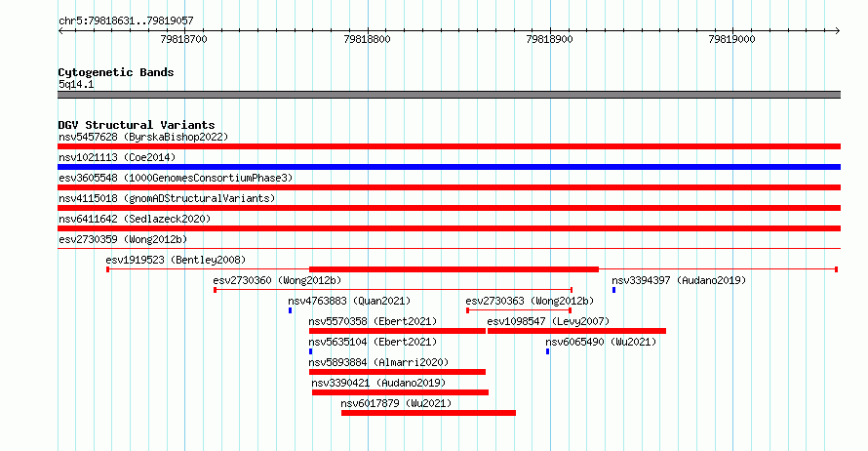Click the blue marker under nsv5635104

310,351
